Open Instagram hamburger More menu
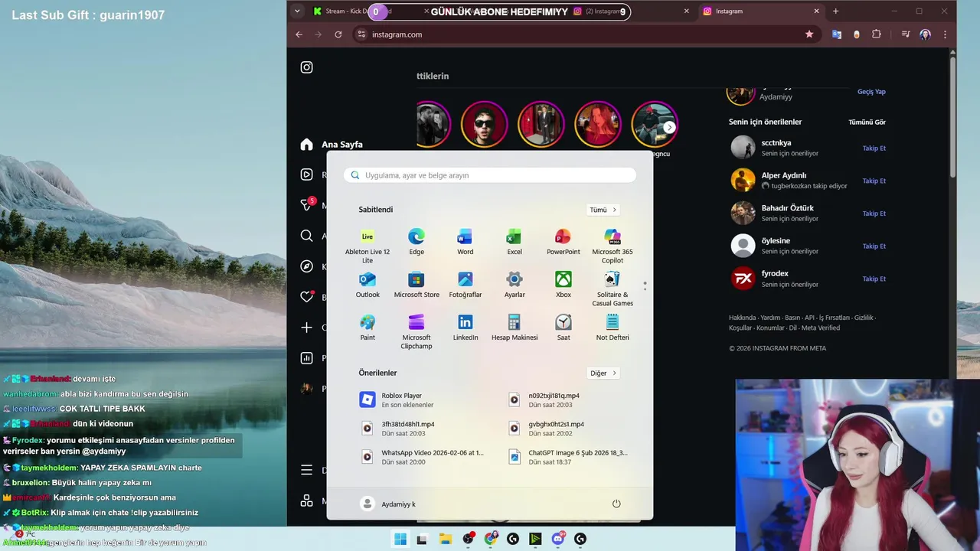 (306, 470)
